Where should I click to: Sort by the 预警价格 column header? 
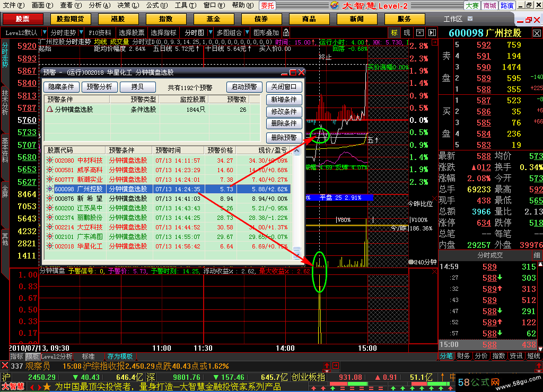[220, 150]
